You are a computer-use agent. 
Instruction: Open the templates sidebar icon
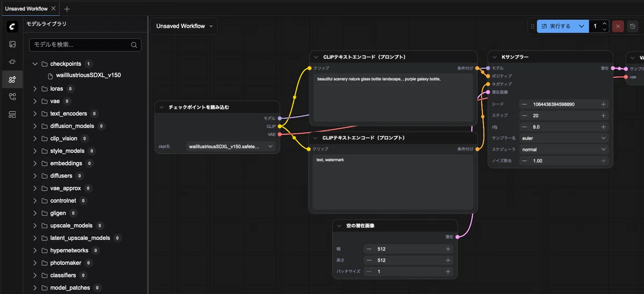[x=12, y=114]
